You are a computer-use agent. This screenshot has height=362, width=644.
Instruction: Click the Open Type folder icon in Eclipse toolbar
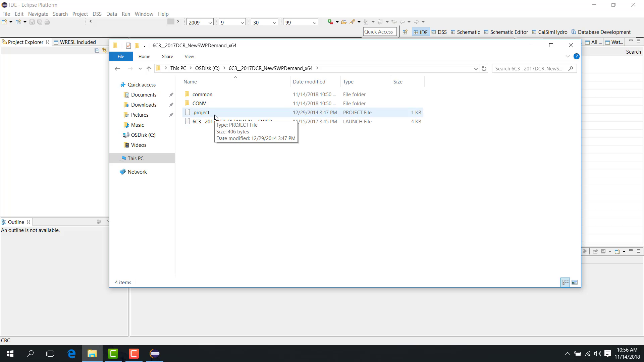point(344,22)
